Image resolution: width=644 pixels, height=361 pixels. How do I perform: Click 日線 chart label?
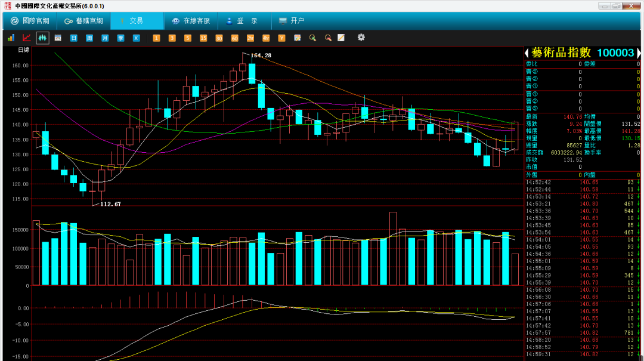(24, 50)
